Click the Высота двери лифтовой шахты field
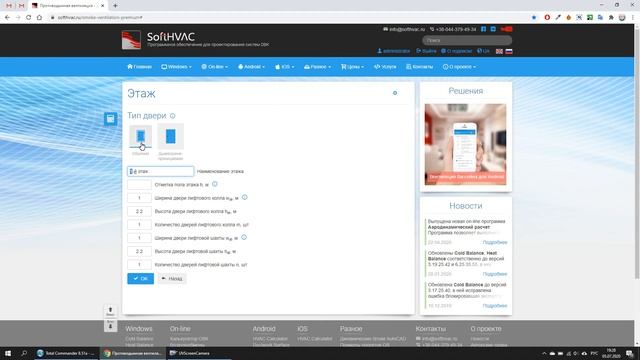This screenshot has height=360, width=640. 139,251
